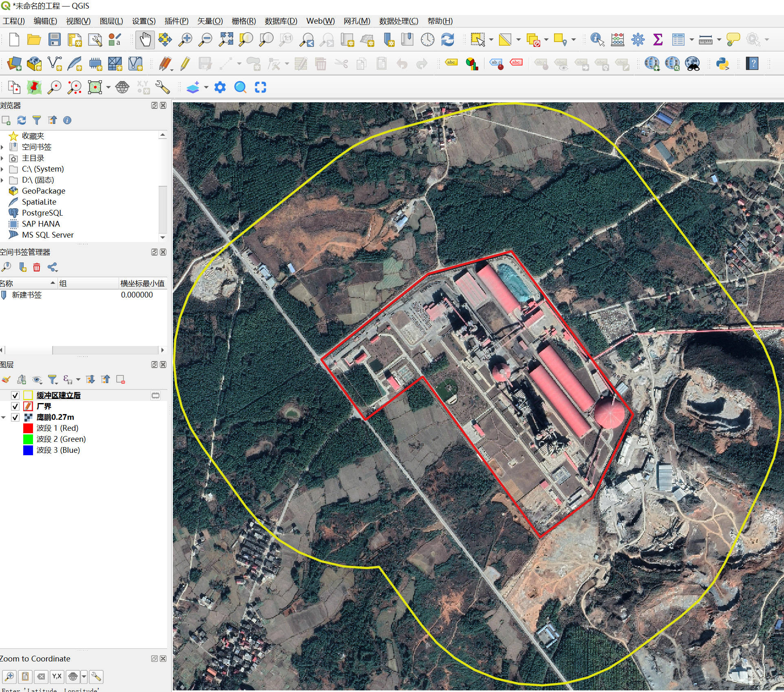This screenshot has height=692, width=784.
Task: Click the Refresh map icon
Action: point(448,40)
